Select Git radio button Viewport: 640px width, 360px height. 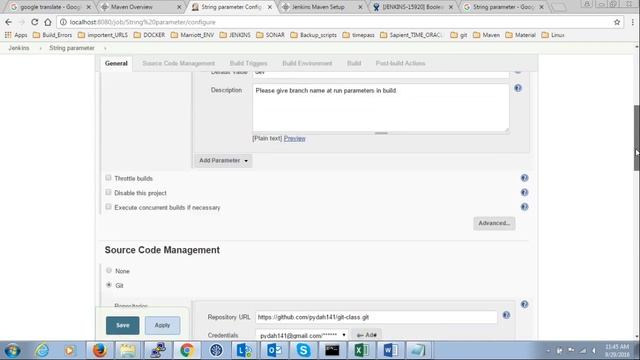click(x=109, y=285)
